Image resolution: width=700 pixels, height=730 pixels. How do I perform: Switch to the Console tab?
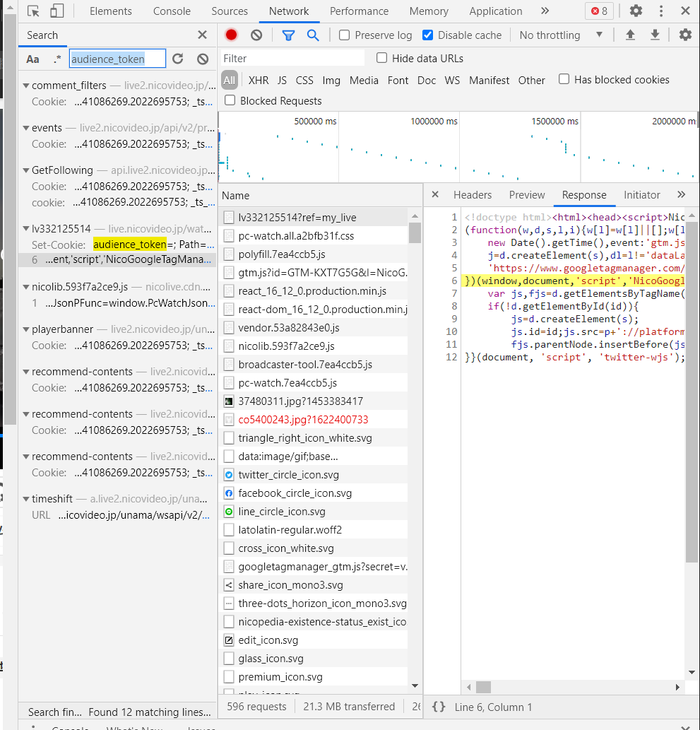tap(172, 11)
